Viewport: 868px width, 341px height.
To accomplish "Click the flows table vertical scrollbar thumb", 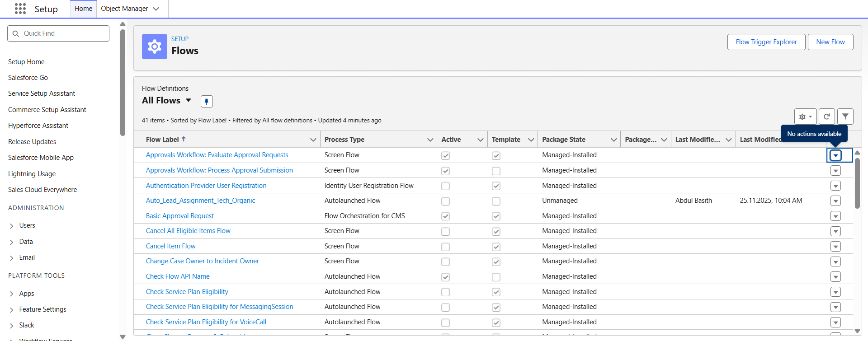I will (x=857, y=182).
